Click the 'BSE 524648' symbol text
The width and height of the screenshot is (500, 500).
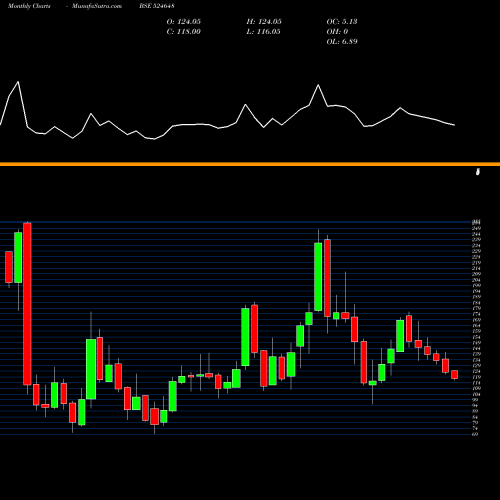[x=157, y=6]
